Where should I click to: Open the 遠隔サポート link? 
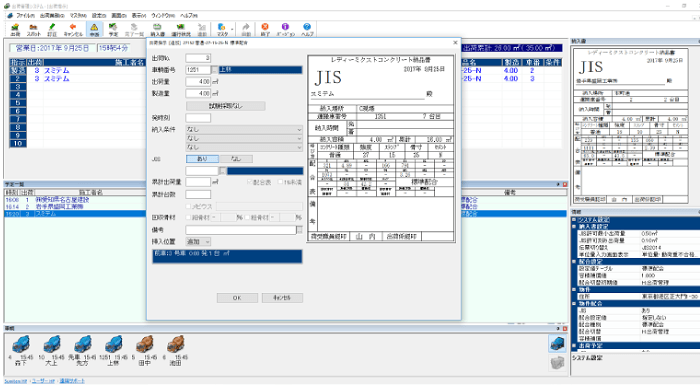(x=72, y=381)
